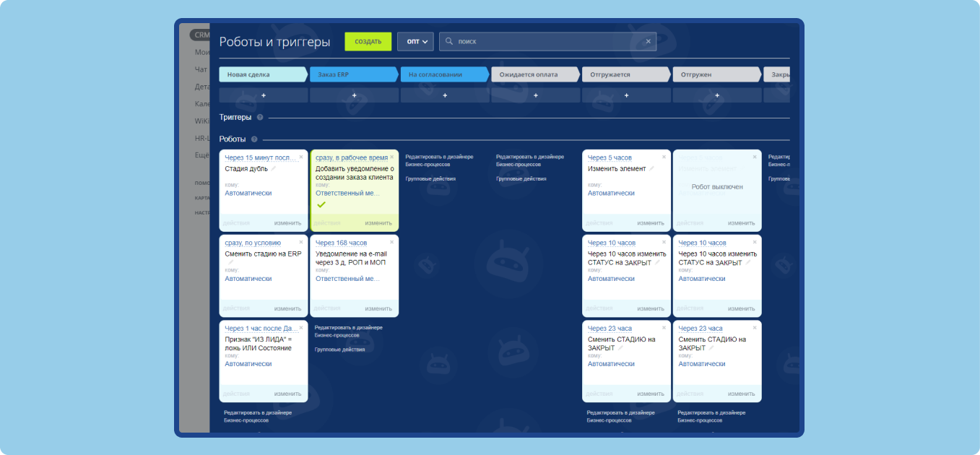This screenshot has width=980, height=455.
Task: Click изменить on the Стадия дубль robot
Action: [x=287, y=223]
